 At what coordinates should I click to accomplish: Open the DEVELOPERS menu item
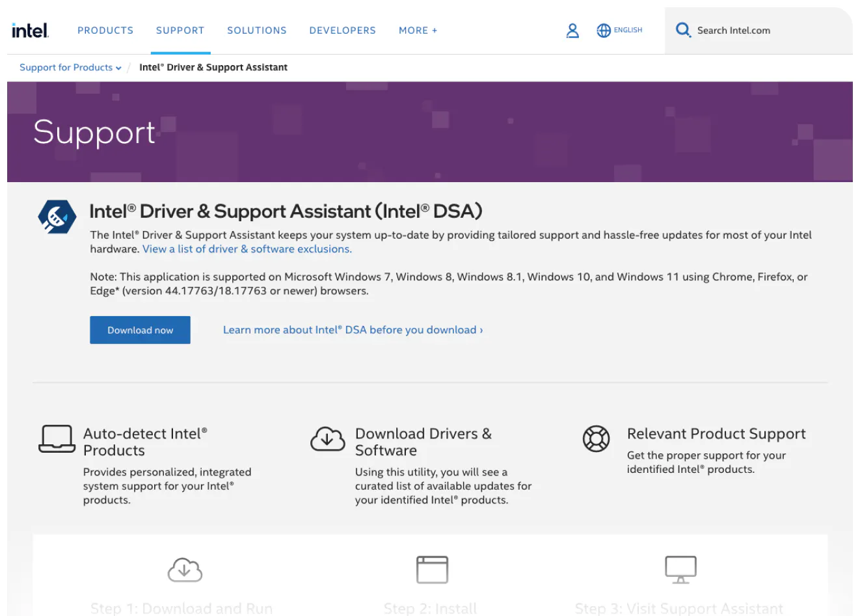(x=342, y=31)
